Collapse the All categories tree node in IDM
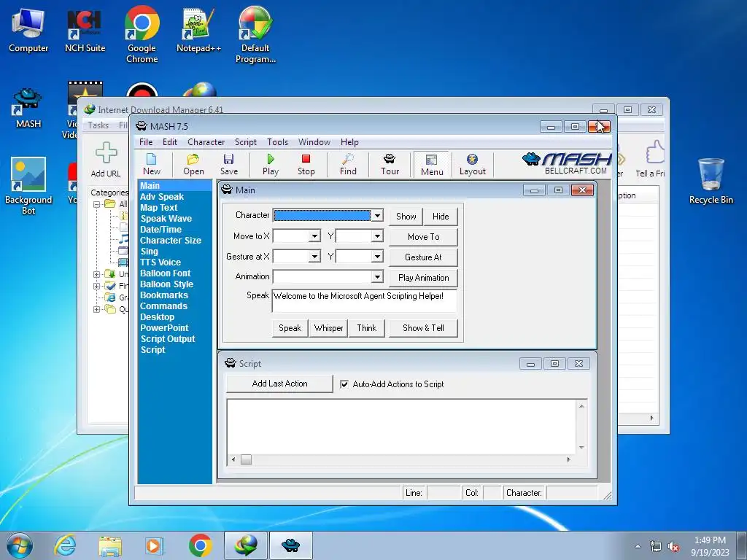Viewport: 747px width, 560px height. click(97, 204)
